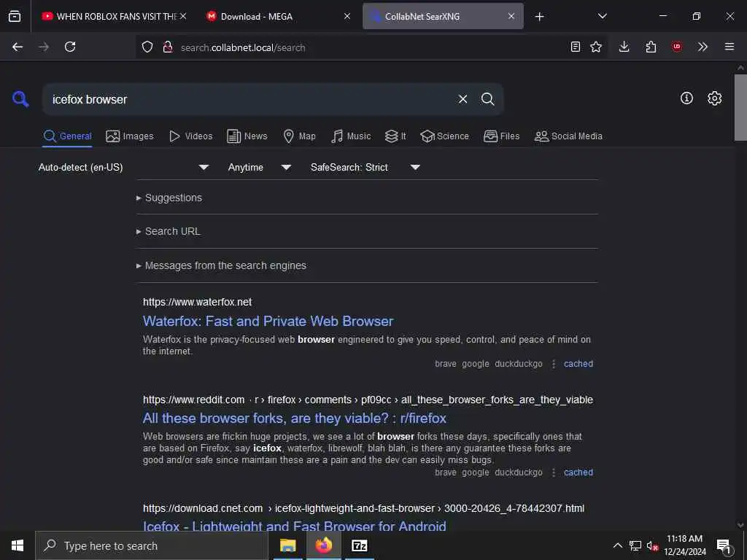Viewport: 747px width, 560px height.
Task: Select the Files search category
Action: click(502, 136)
